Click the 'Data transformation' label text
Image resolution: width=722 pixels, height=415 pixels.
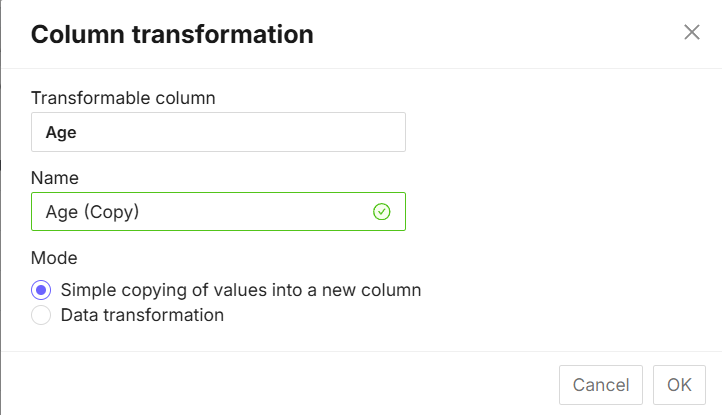pyautogui.click(x=142, y=316)
